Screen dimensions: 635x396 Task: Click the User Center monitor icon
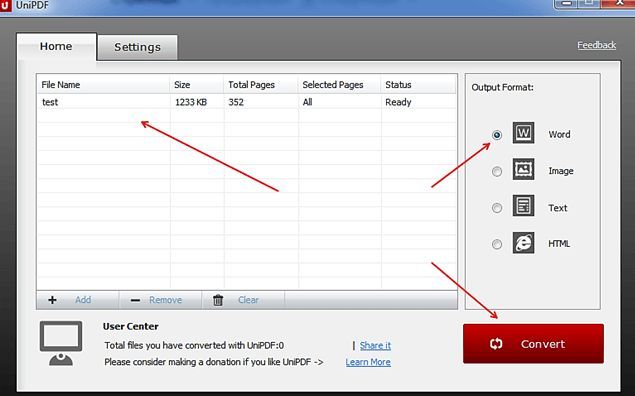pos(61,343)
